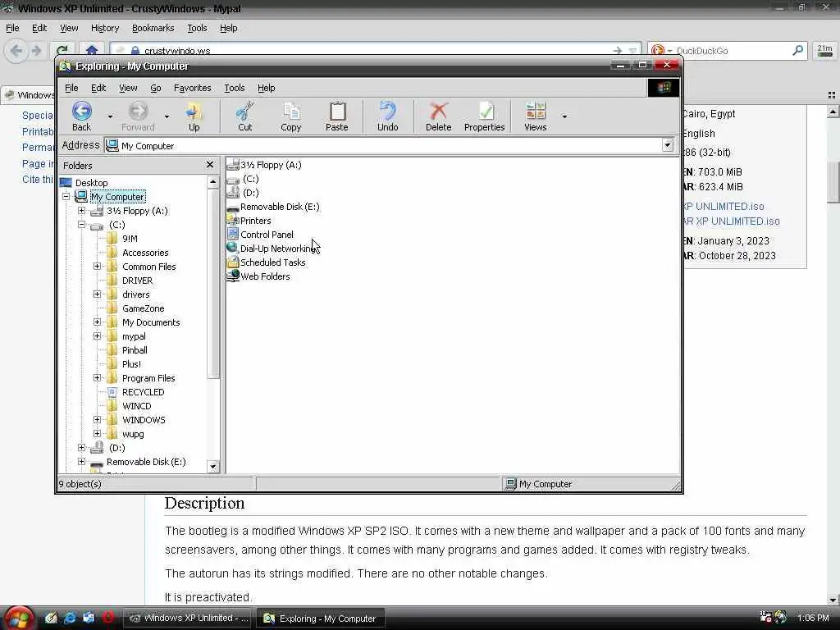
Task: Expand the Common Files folder node
Action: coord(97,267)
